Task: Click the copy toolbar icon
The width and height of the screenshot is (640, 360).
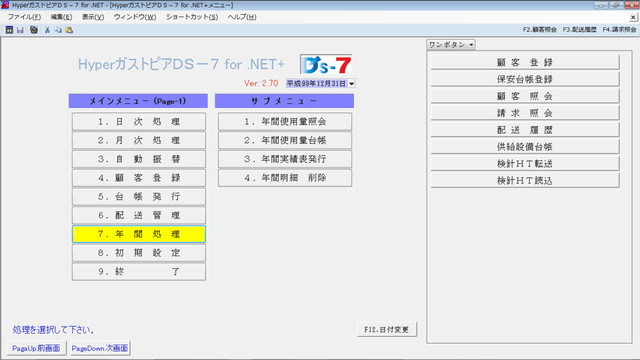Action: point(58,30)
